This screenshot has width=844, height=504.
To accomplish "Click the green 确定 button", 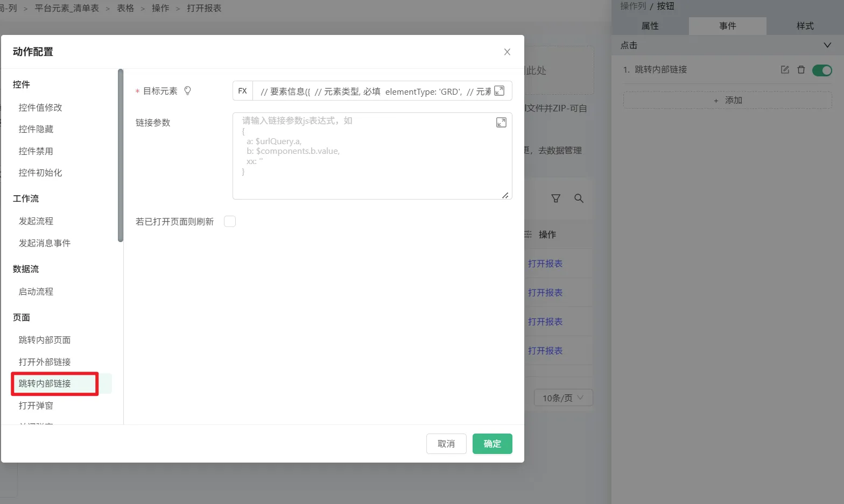I will pos(493,444).
